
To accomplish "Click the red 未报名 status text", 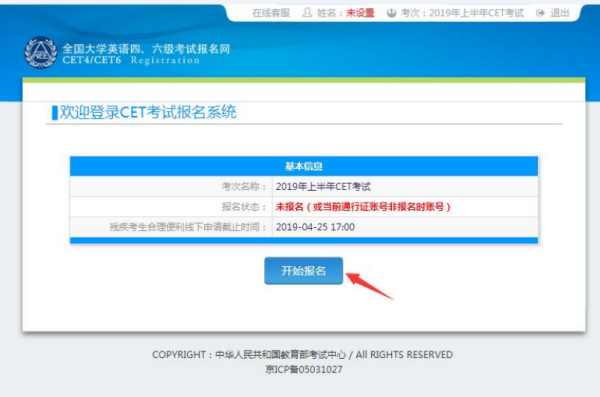I will click(x=363, y=207).
